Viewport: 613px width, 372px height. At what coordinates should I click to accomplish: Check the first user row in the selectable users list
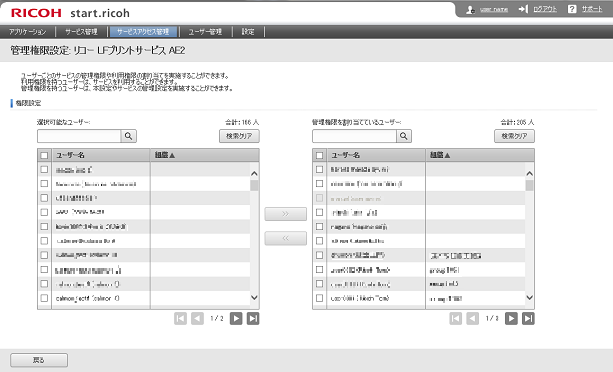pos(44,170)
